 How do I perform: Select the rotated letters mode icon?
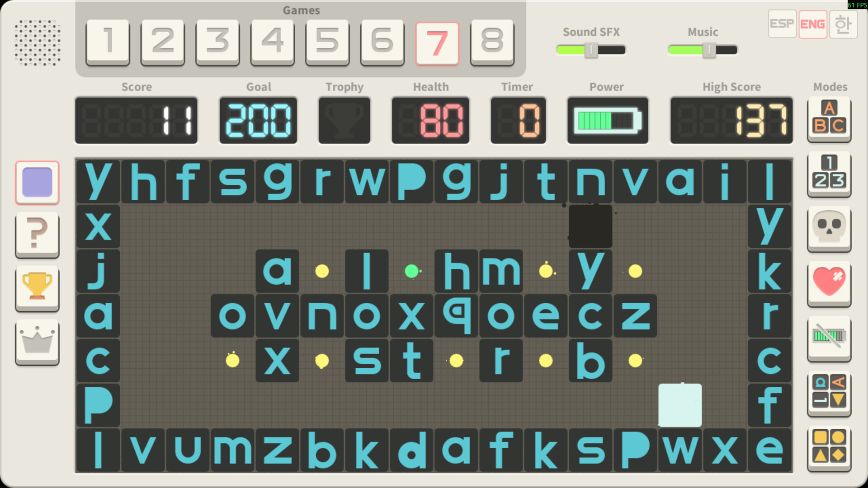[x=829, y=393]
